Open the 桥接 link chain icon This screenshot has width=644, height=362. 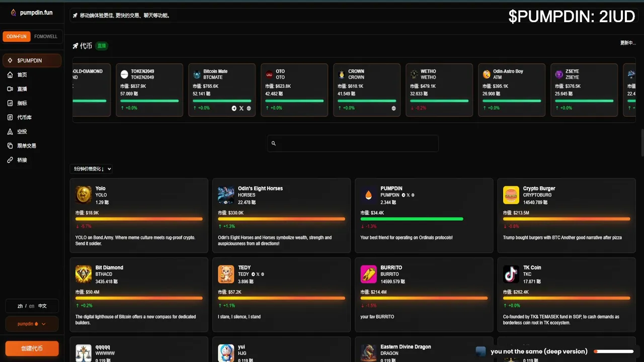(10, 160)
